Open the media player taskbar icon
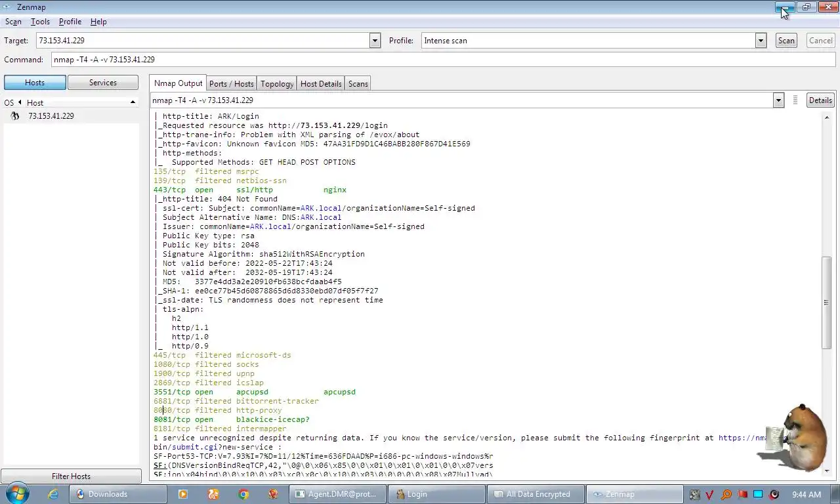This screenshot has height=504, width=840. pos(183,494)
